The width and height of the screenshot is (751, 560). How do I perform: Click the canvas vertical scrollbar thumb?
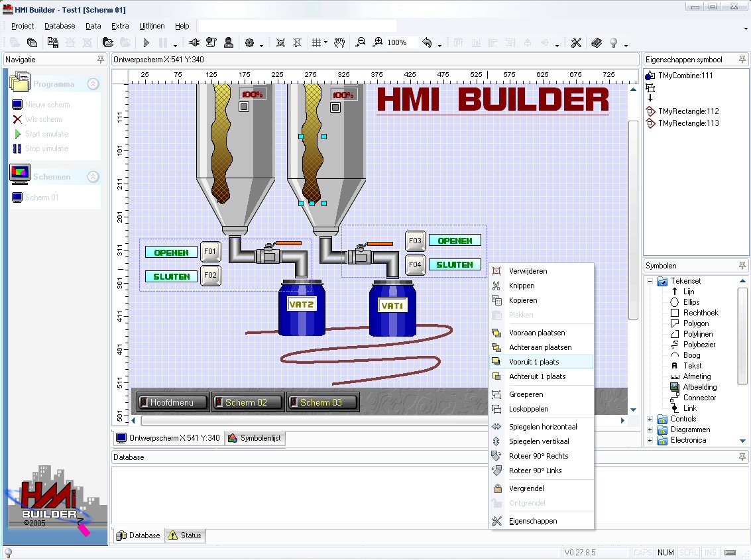tap(633, 219)
